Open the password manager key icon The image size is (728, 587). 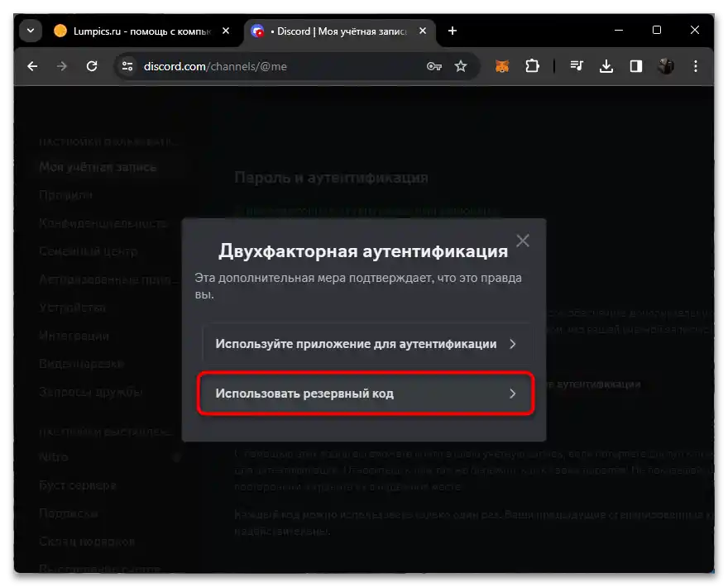click(436, 66)
